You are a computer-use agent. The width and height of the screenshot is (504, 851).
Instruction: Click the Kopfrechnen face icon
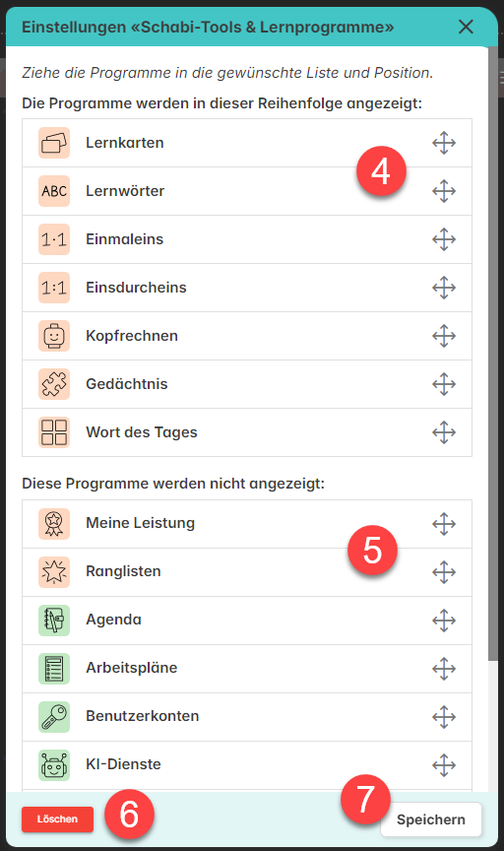tap(54, 336)
